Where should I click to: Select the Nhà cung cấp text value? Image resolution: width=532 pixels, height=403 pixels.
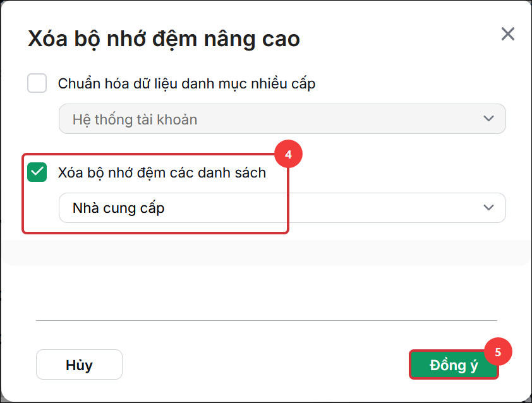[118, 208]
